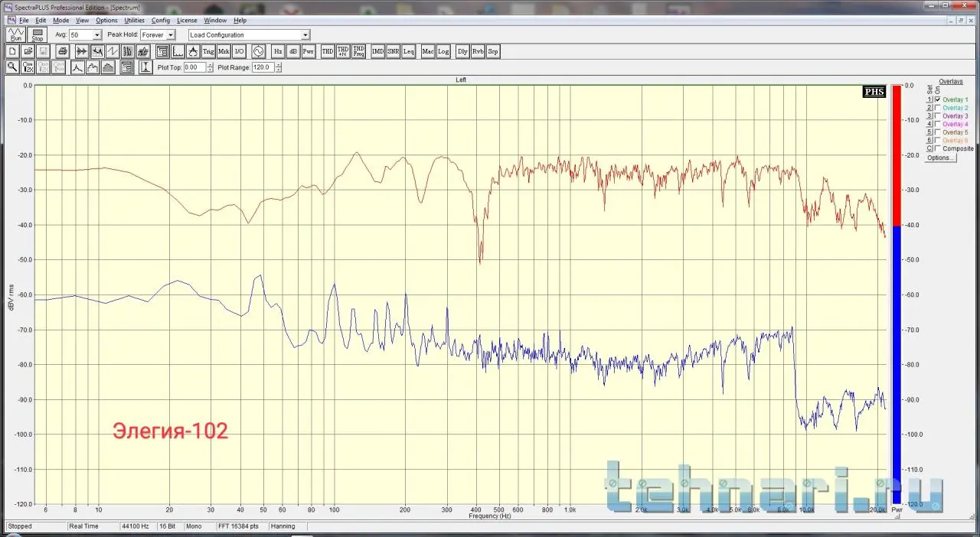Open the Options menu
Viewport: 980px width, 537px height.
pyautogui.click(x=107, y=21)
